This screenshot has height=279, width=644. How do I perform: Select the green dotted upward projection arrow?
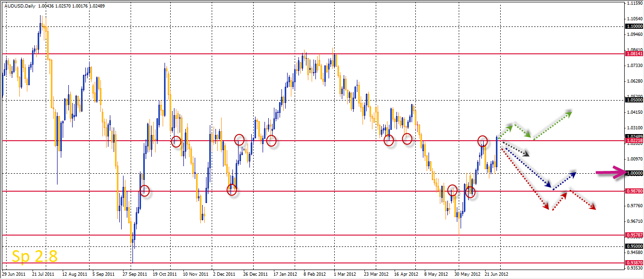click(x=552, y=125)
